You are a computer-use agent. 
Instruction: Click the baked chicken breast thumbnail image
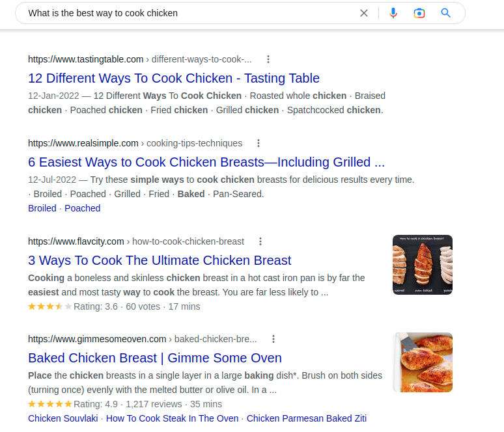point(423,362)
